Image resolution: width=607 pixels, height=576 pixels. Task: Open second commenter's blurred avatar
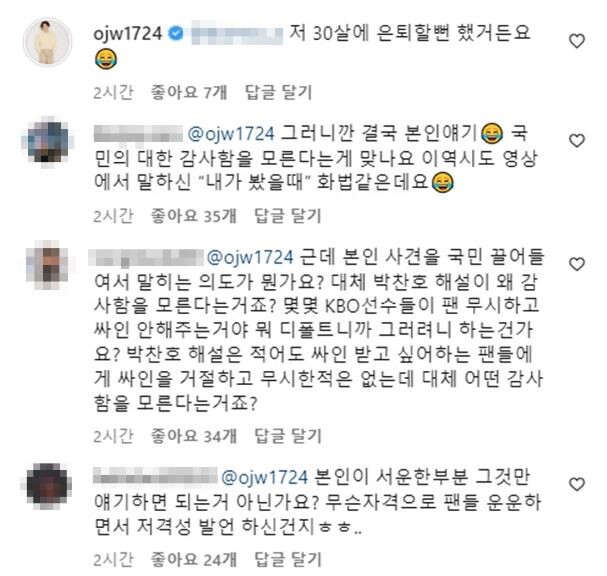tap(48, 142)
